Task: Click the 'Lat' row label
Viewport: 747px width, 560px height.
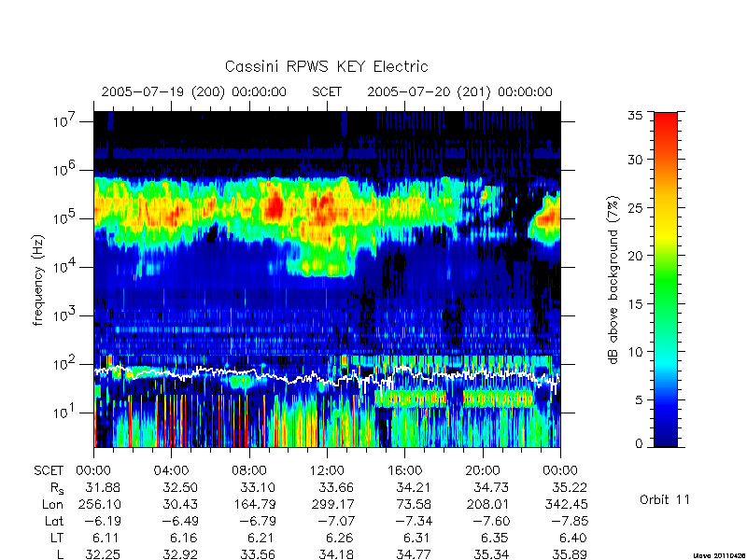Action: click(x=54, y=521)
